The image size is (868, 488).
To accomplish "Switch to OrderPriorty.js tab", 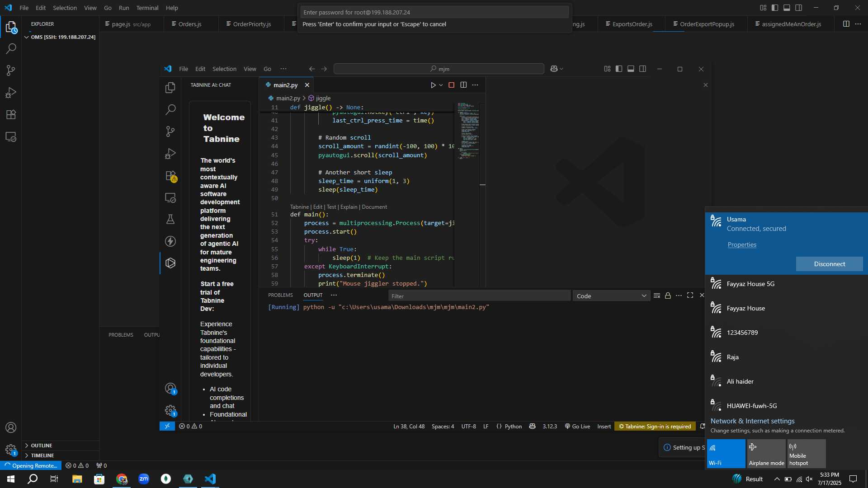I will pos(252,24).
